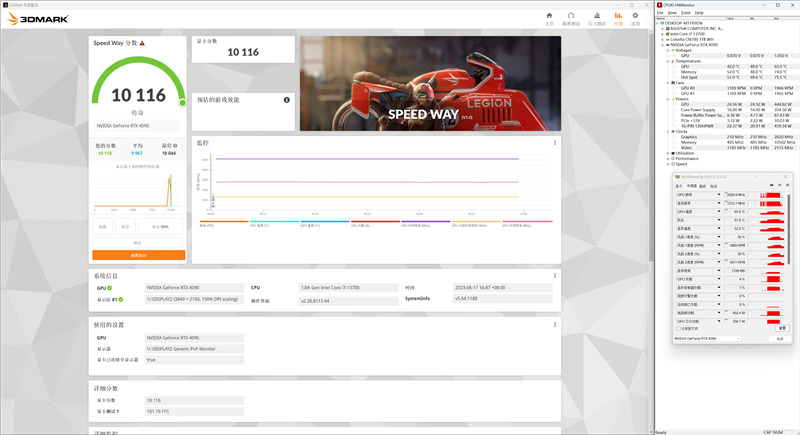Toggle the log to file checkbox in GPU-Z
800x435 pixels.
pyautogui.click(x=679, y=327)
